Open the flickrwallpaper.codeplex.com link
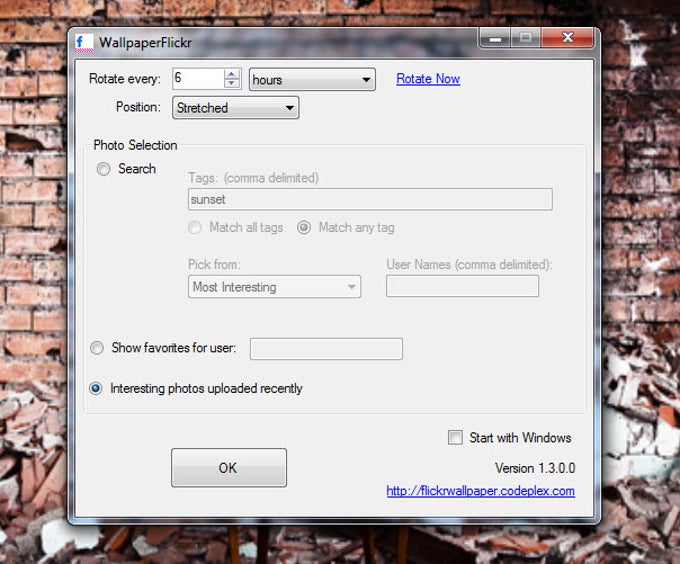The width and height of the screenshot is (680, 564). click(481, 491)
